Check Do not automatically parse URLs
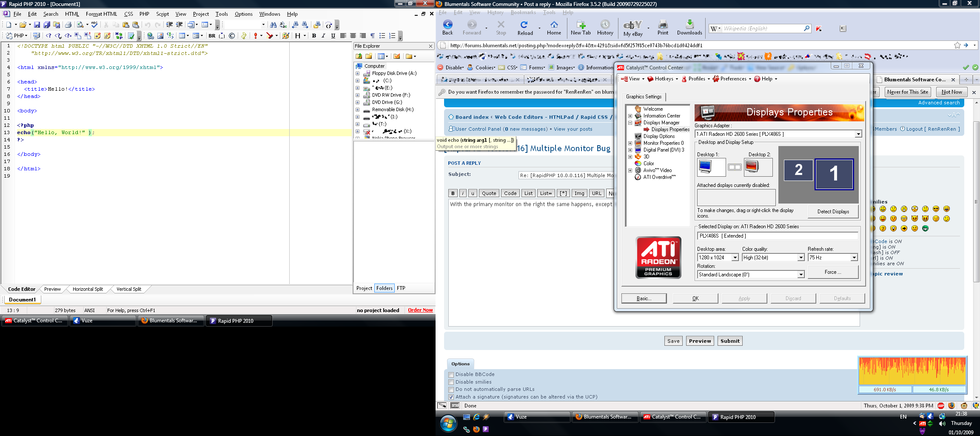Viewport: 980px width, 436px height. point(451,390)
